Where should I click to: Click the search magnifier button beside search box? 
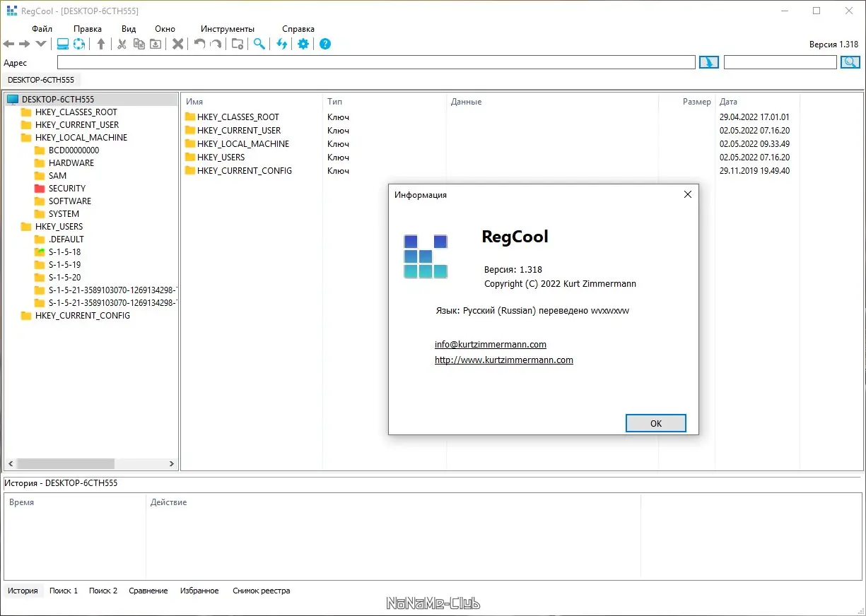coord(850,62)
